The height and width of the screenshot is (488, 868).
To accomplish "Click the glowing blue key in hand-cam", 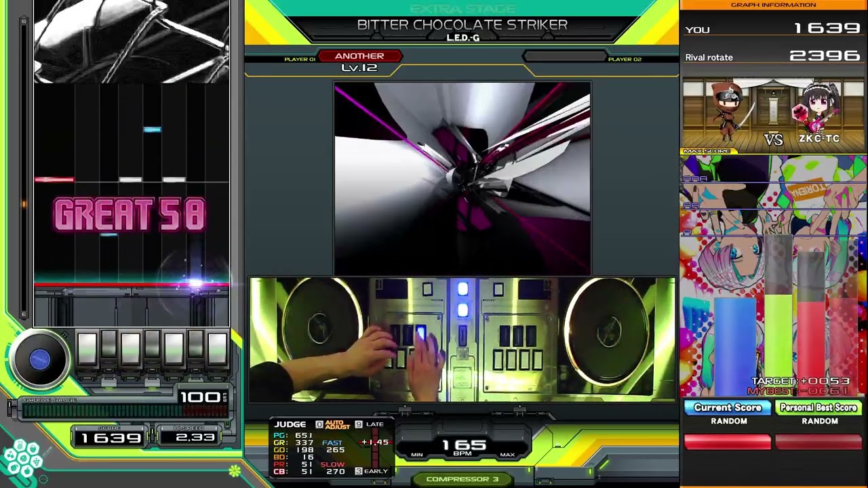I will click(420, 333).
